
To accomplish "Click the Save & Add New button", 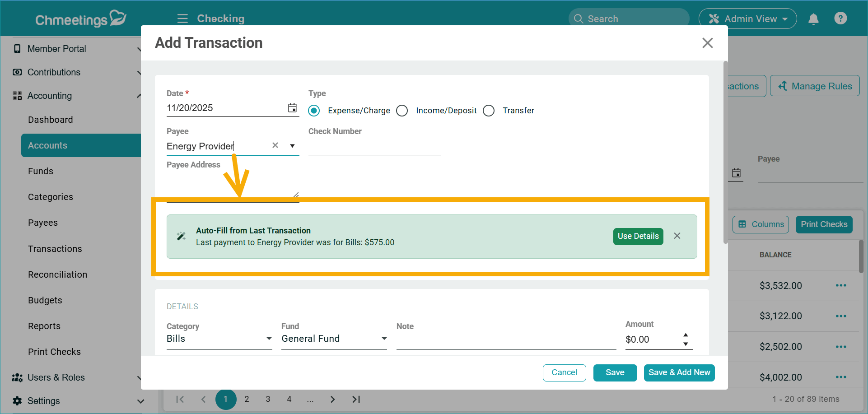I will [x=679, y=372].
